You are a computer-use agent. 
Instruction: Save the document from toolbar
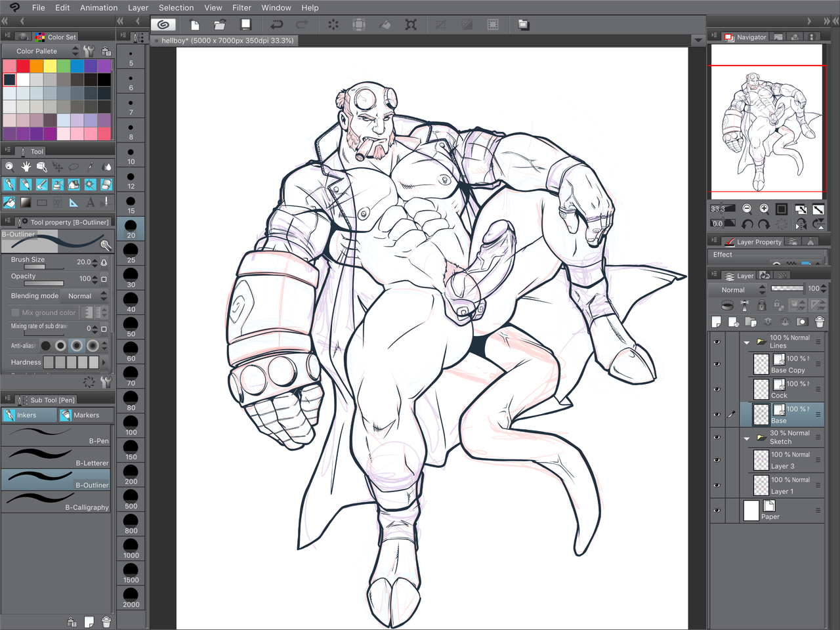coord(245,25)
